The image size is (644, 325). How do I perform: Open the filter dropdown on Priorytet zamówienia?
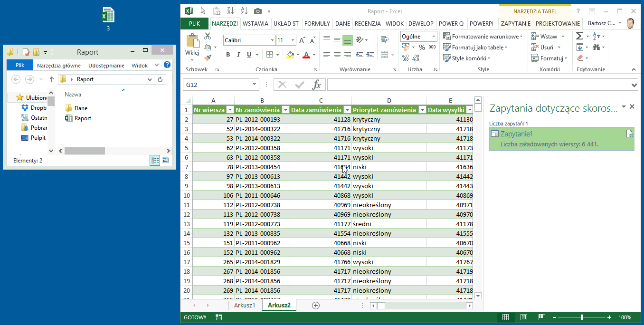pyautogui.click(x=422, y=110)
